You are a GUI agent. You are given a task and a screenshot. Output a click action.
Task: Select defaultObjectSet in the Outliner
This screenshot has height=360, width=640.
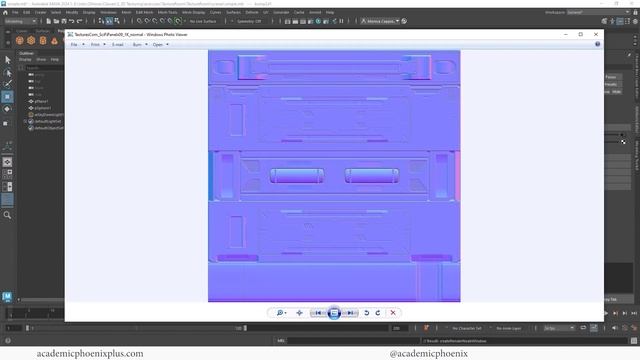(46, 128)
